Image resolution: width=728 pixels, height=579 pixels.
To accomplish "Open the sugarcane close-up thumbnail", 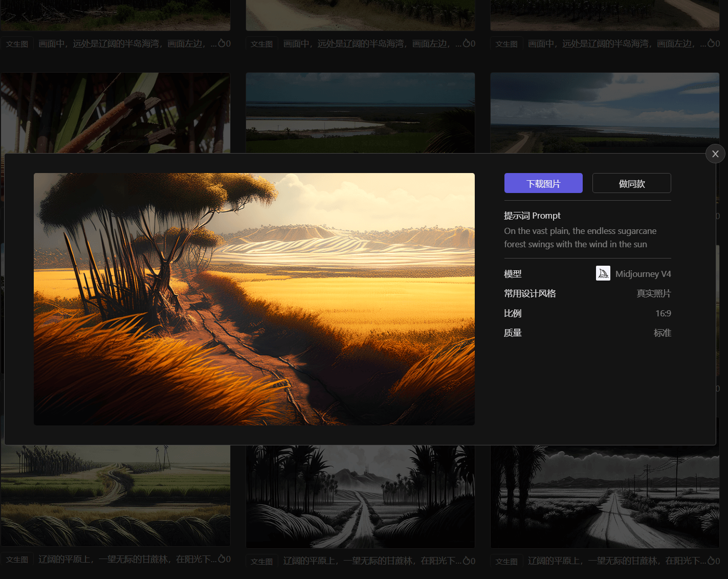I will (x=115, y=113).
